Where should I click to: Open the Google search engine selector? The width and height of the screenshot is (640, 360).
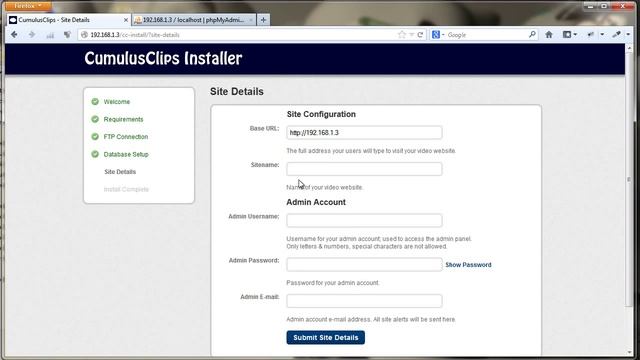click(x=438, y=35)
